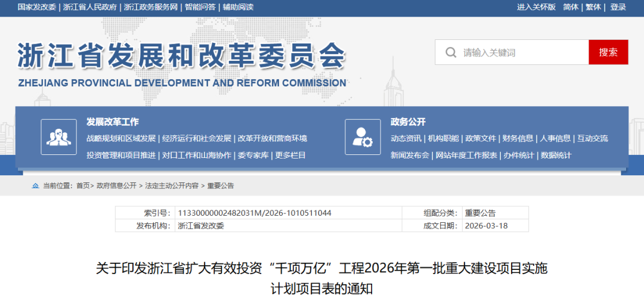Click the 政务公开 person-gear icon
The width and height of the screenshot is (644, 298).
tap(363, 137)
